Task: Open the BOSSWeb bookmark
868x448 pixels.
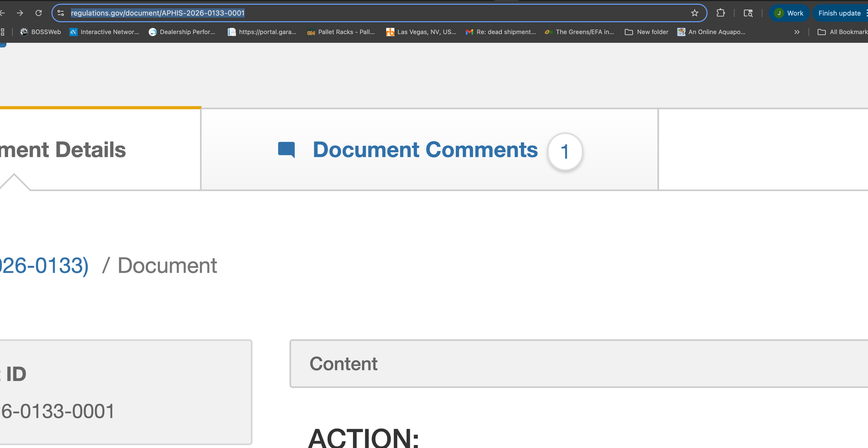Action: (x=41, y=32)
